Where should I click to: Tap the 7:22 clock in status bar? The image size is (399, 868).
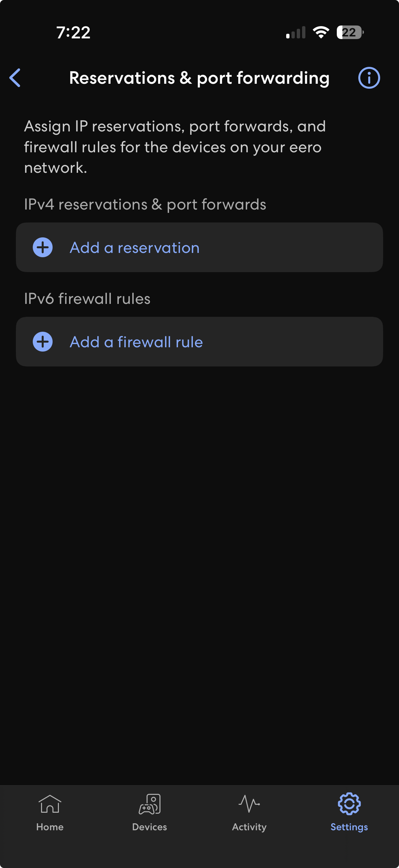73,33
